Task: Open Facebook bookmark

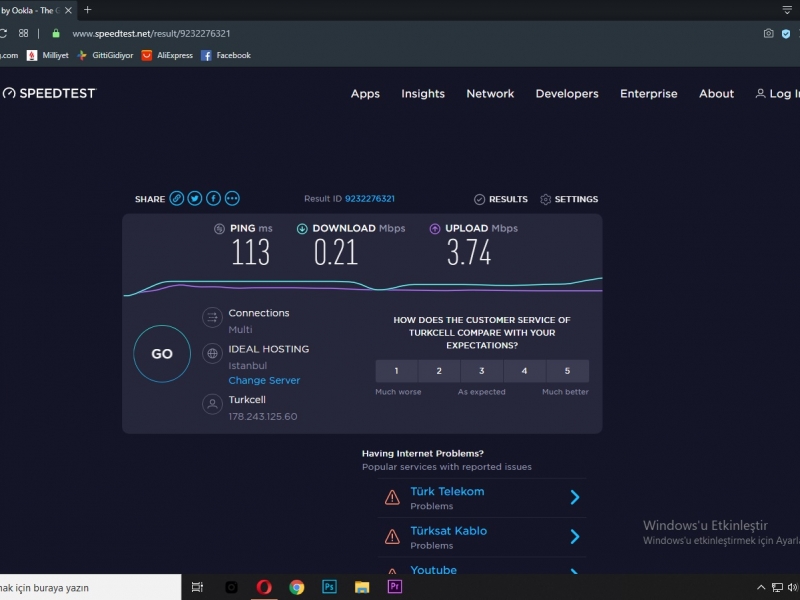Action: (x=226, y=56)
